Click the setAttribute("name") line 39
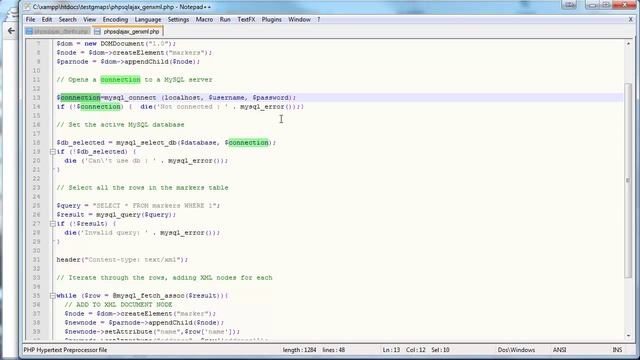 152,331
